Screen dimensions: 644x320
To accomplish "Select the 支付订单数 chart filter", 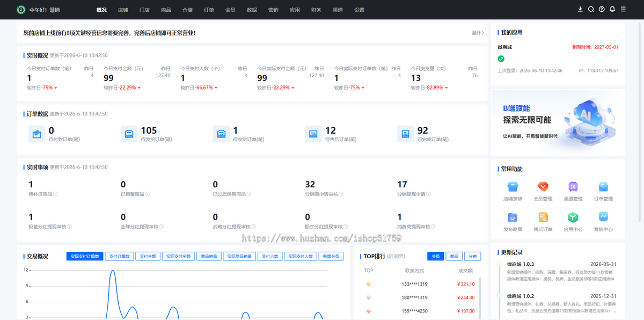I will click(x=119, y=256).
